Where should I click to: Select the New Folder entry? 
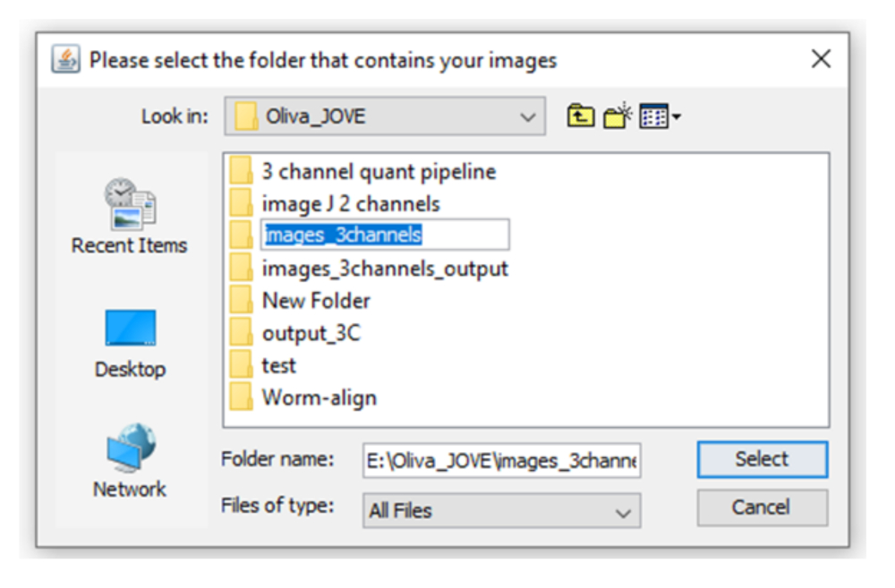[315, 300]
